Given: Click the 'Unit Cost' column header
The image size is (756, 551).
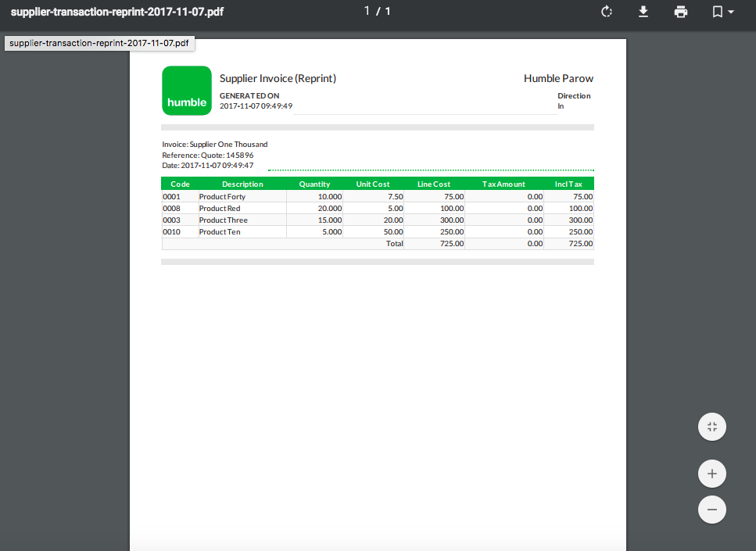Looking at the screenshot, I should [x=373, y=184].
